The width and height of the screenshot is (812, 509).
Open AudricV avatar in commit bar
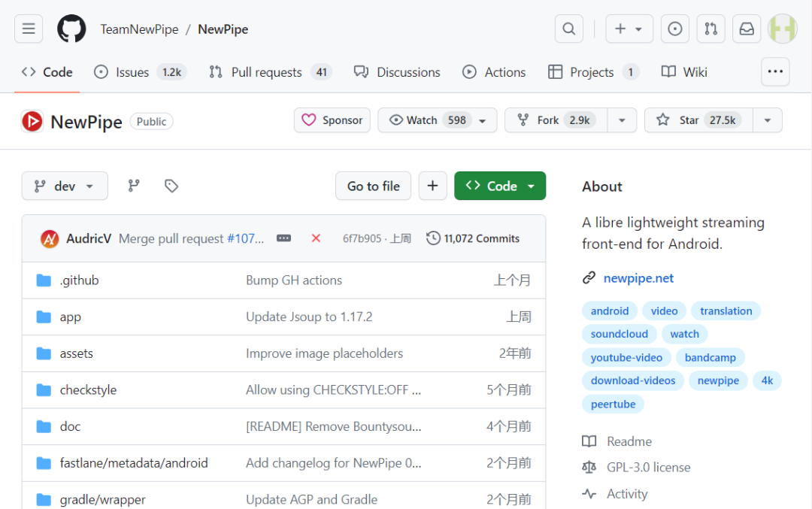50,238
